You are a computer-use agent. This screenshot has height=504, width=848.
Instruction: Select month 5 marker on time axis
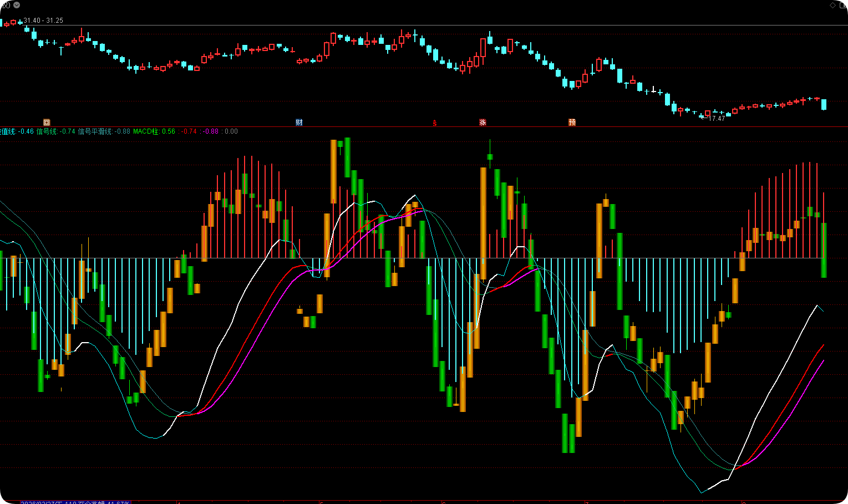pos(321,502)
